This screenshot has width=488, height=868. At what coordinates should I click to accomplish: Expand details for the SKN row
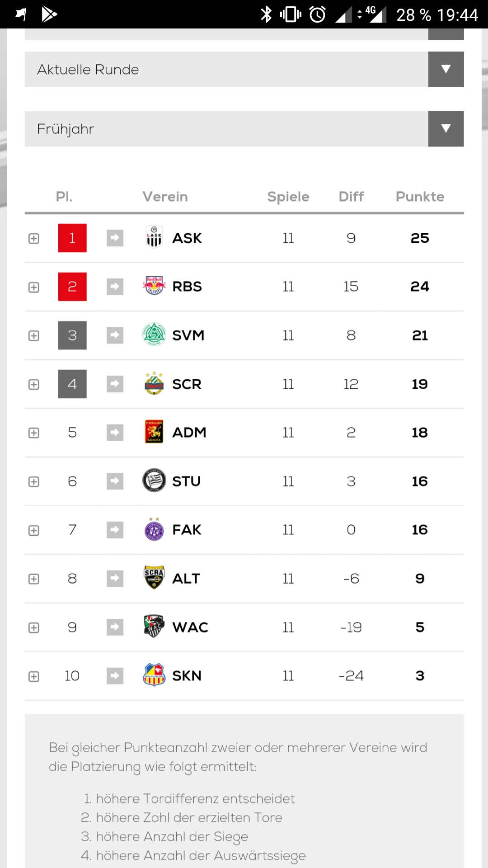point(34,676)
